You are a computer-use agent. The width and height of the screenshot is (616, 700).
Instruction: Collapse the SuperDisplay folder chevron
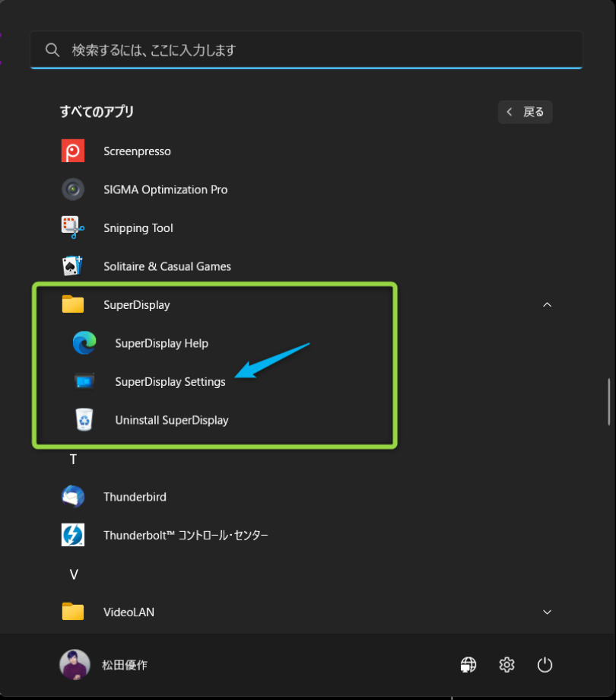(548, 304)
